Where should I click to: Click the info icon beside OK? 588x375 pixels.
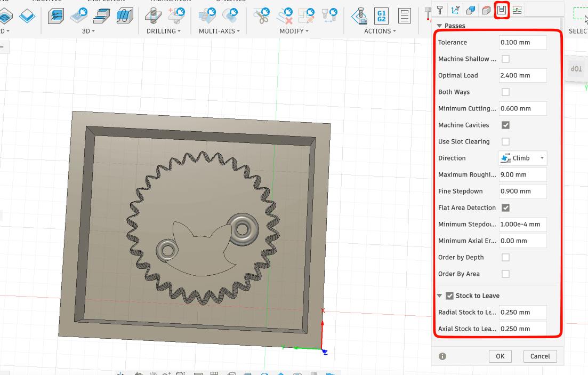(442, 356)
